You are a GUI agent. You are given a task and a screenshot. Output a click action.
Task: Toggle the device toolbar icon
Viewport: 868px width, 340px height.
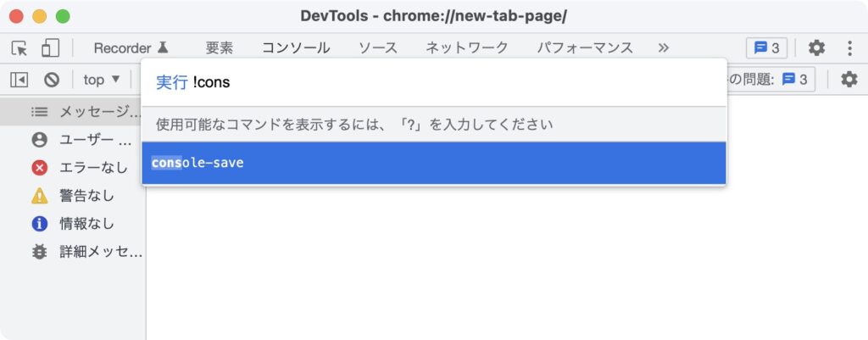tap(51, 48)
